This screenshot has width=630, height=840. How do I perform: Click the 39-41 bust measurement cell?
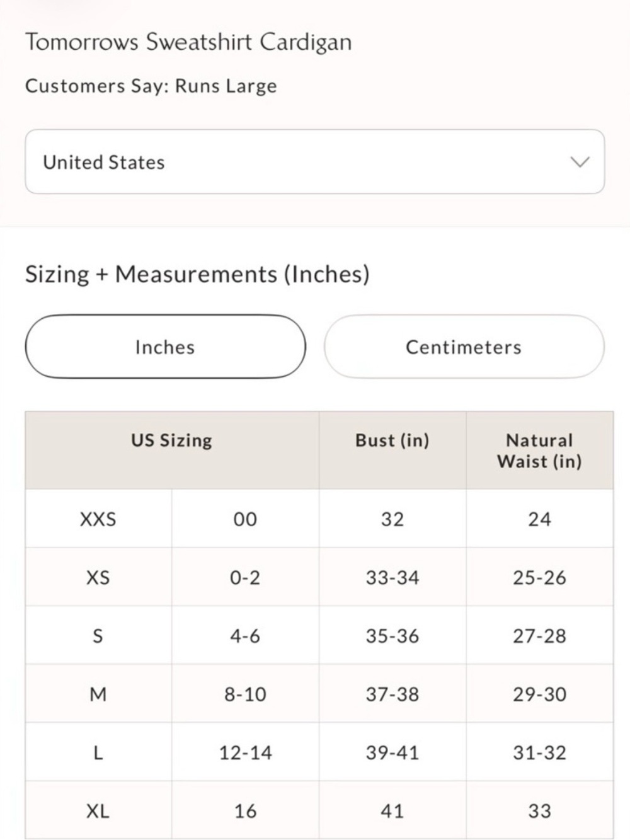(x=392, y=752)
